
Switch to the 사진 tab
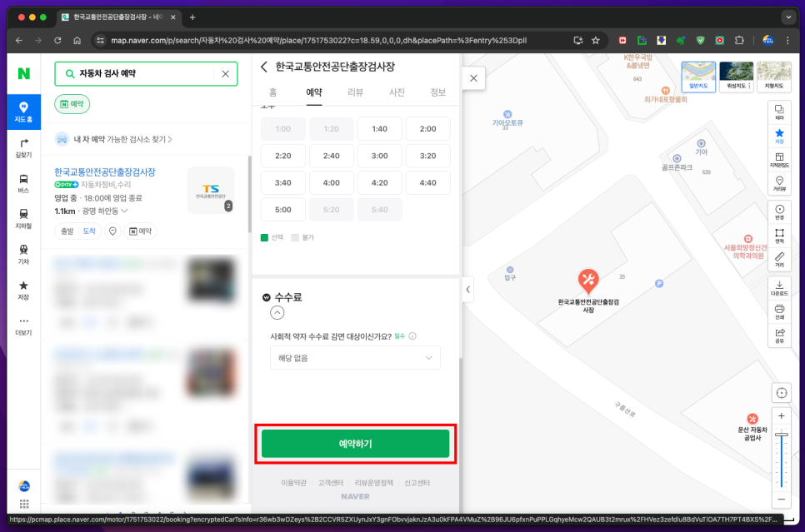click(397, 92)
